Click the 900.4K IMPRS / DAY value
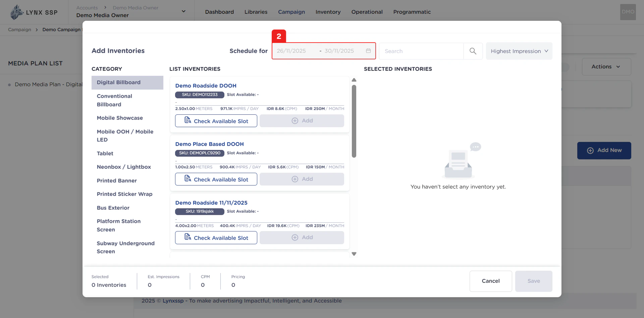The image size is (644, 318). coord(240,167)
